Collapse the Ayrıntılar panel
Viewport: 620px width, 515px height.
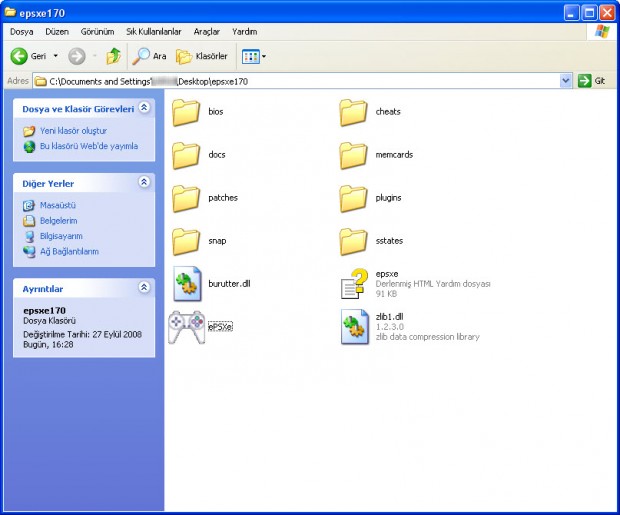point(144,287)
